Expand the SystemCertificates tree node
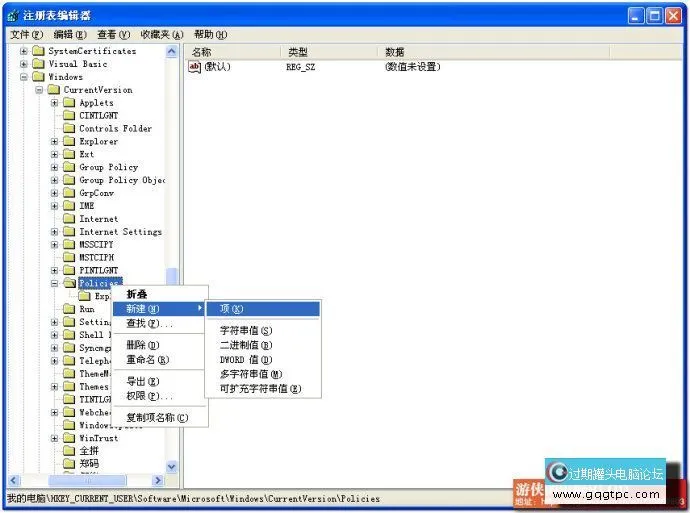This screenshot has width=690, height=513. click(24, 51)
